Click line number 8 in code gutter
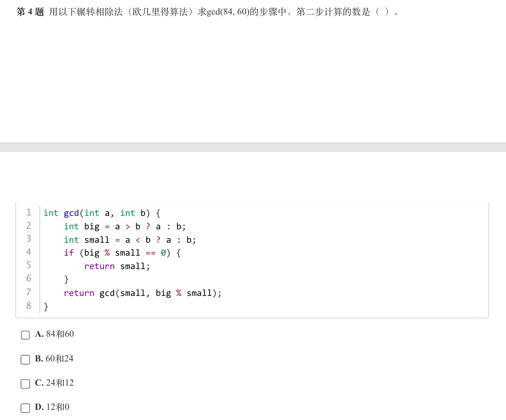Viewport: 506px width, 420px height. (28, 306)
